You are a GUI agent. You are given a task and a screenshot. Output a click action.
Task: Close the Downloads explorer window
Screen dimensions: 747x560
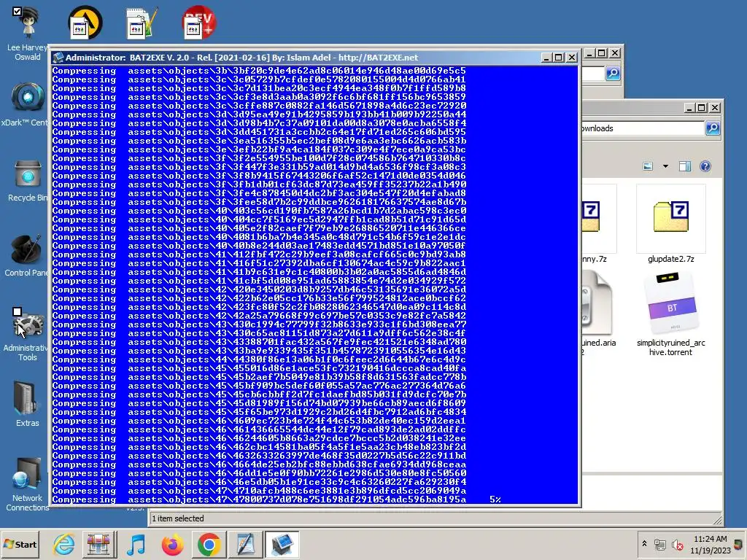click(x=715, y=108)
